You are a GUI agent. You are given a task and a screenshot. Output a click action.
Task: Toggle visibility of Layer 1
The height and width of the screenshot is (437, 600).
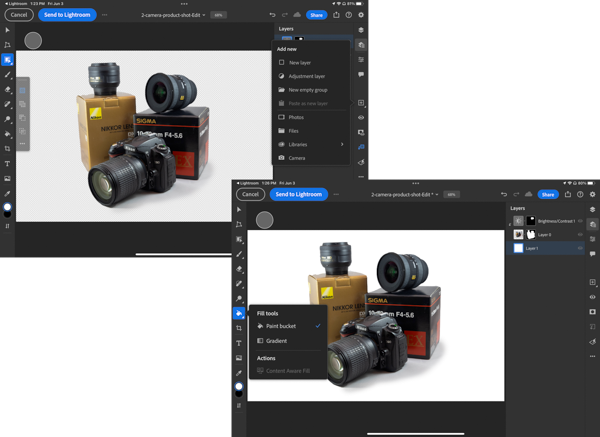[x=580, y=248]
